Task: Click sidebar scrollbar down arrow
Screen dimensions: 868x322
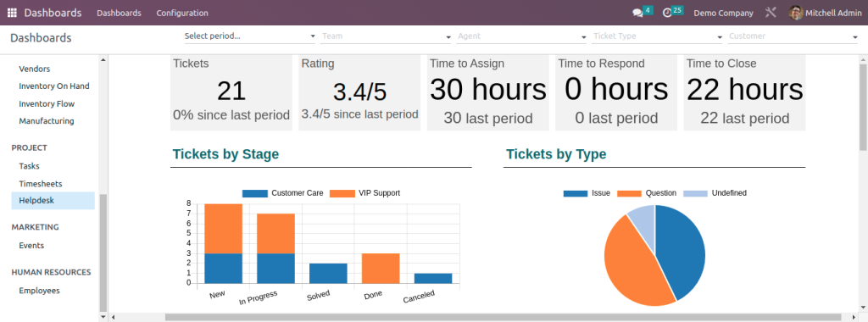Action: pyautogui.click(x=103, y=318)
